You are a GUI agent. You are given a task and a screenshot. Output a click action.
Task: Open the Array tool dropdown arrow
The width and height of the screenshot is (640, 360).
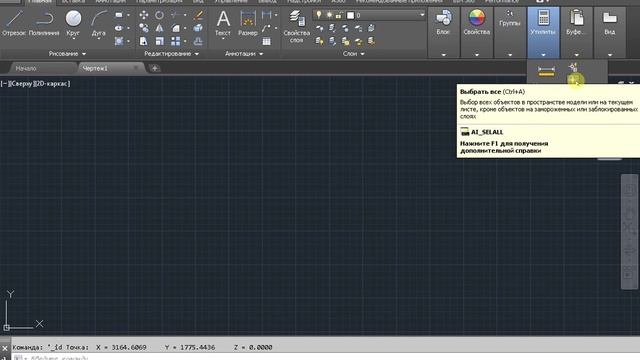(x=185, y=41)
